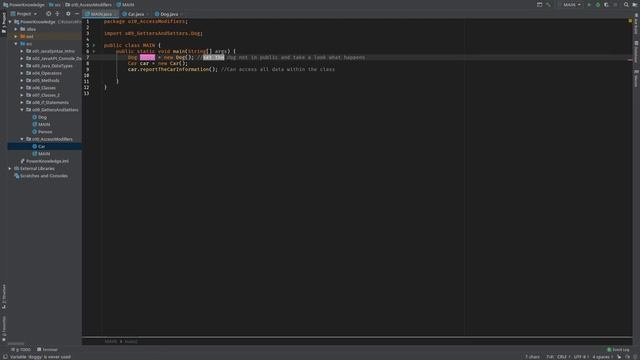
Task: Click the CRLF line separator status entry
Action: pos(564,357)
